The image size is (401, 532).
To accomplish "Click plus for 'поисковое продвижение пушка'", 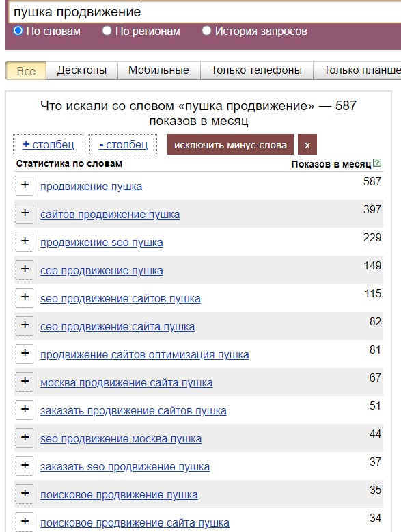I will pyautogui.click(x=25, y=494).
